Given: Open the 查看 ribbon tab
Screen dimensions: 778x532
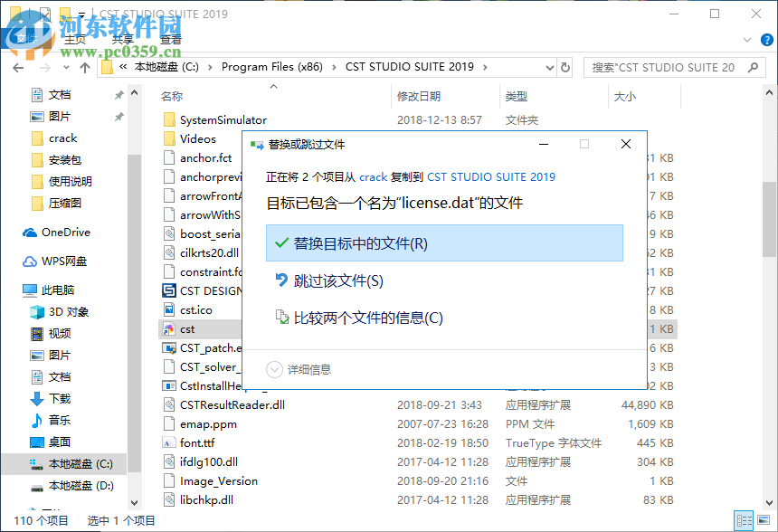Looking at the screenshot, I should [x=168, y=40].
